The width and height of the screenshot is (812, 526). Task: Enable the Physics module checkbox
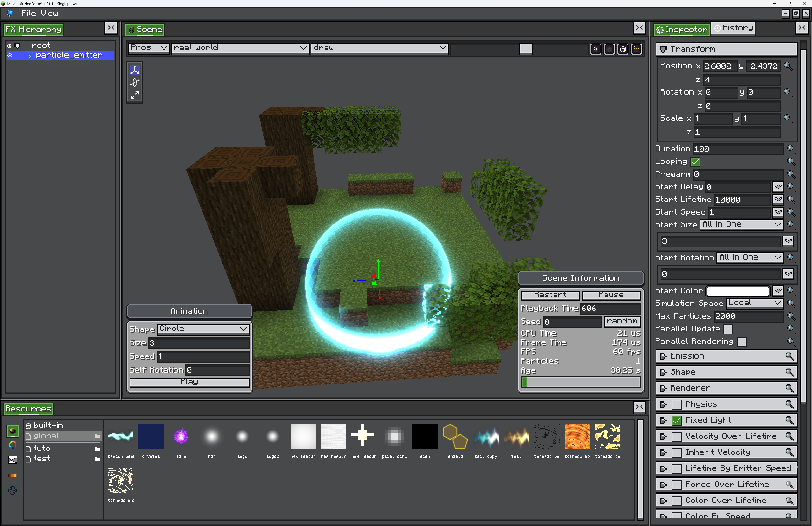(x=676, y=404)
